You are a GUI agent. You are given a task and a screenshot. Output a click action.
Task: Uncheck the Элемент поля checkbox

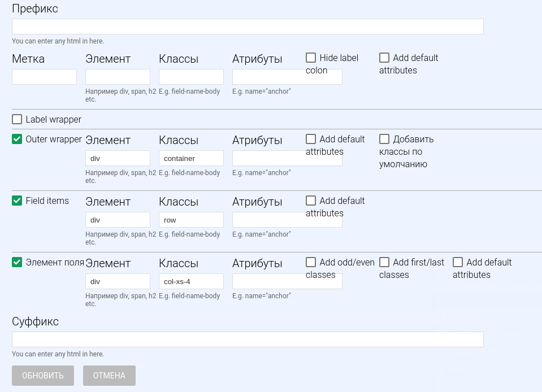tap(17, 262)
